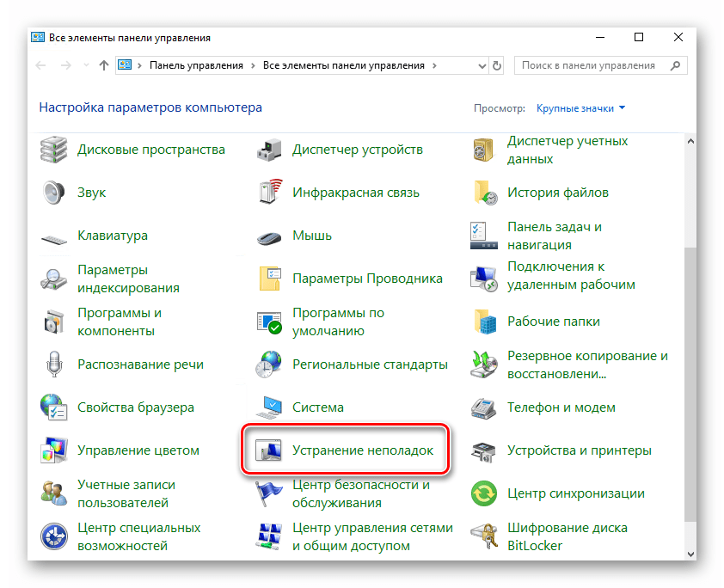This screenshot has width=724, height=588.
Task: Expand the address bar history dropdown
Action: [x=482, y=66]
